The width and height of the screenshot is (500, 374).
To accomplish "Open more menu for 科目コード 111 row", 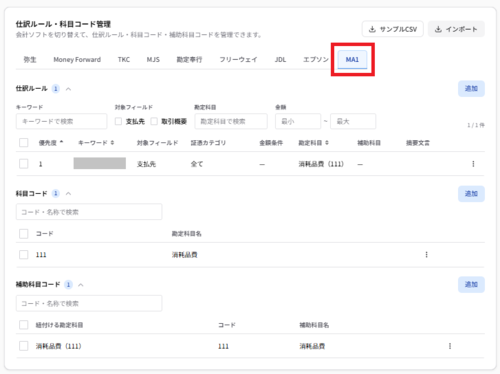I will coord(426,255).
